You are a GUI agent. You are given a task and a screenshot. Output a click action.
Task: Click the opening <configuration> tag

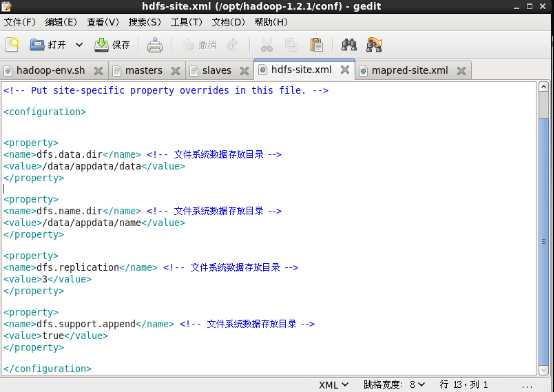pyautogui.click(x=45, y=112)
